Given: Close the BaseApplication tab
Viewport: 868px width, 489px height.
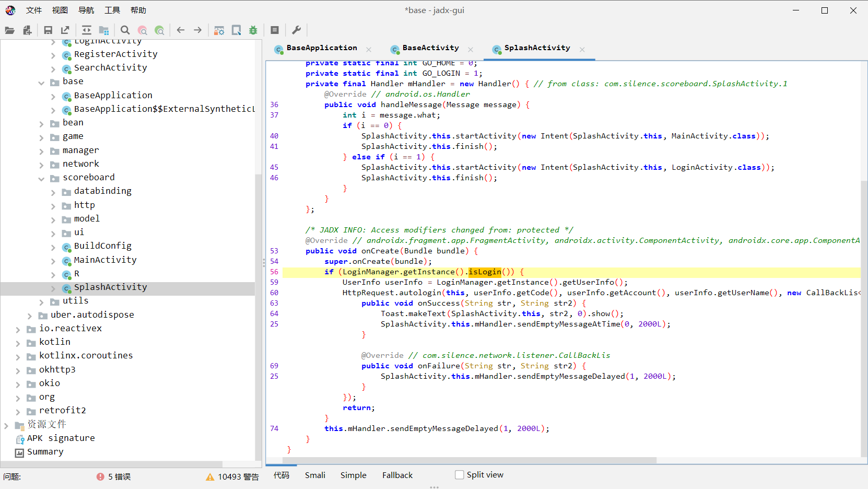Looking at the screenshot, I should point(369,50).
